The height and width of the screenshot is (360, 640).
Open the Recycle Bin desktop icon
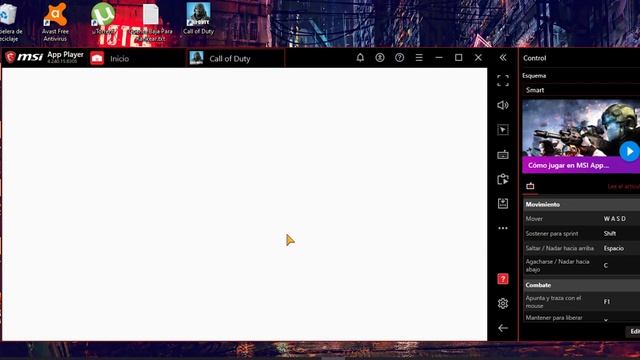click(9, 22)
